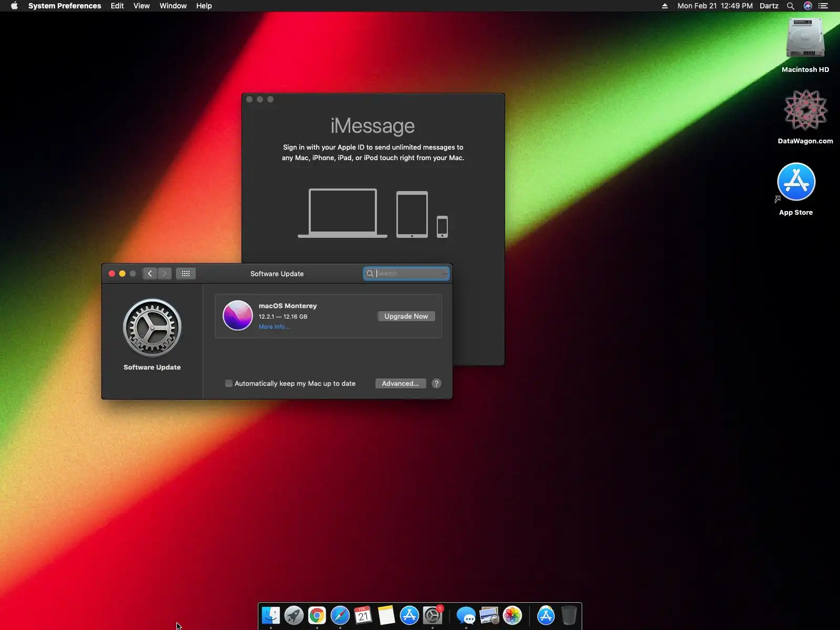The height and width of the screenshot is (630, 840).
Task: Open Notification Center in the menu bar
Action: click(823, 6)
